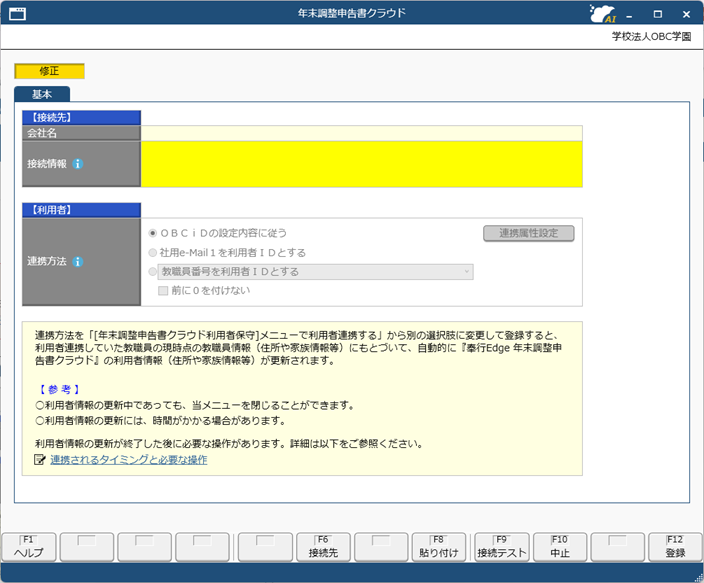The height and width of the screenshot is (583, 704).
Task: Click the 連携属性設定 button
Action: [x=528, y=233]
